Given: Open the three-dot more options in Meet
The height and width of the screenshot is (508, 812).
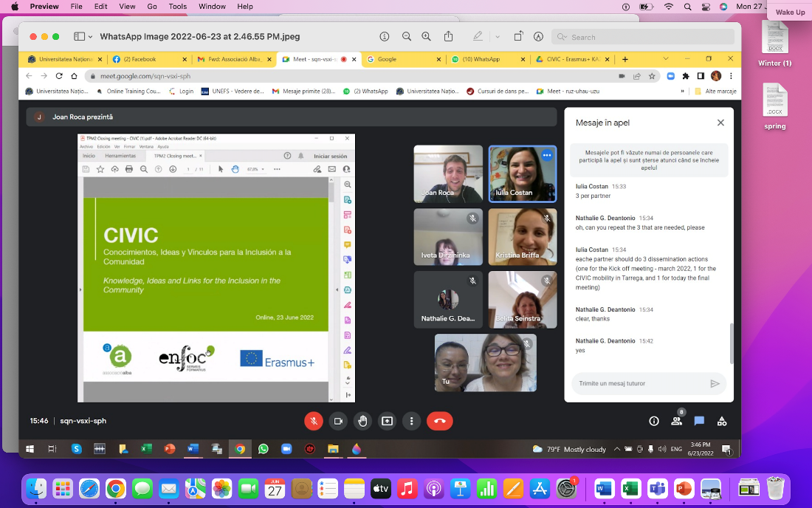Looking at the screenshot, I should click(x=411, y=421).
